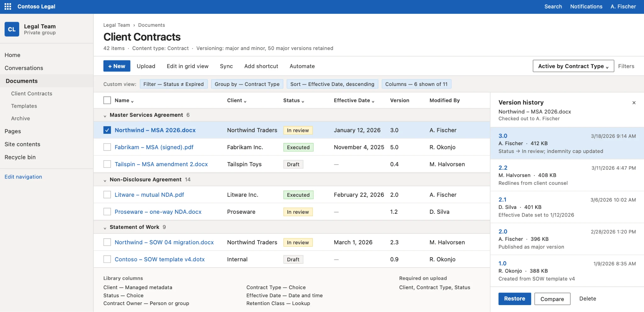Screen dimensions: 644x312
Task: Open Notifications in the top bar
Action: [586, 7]
